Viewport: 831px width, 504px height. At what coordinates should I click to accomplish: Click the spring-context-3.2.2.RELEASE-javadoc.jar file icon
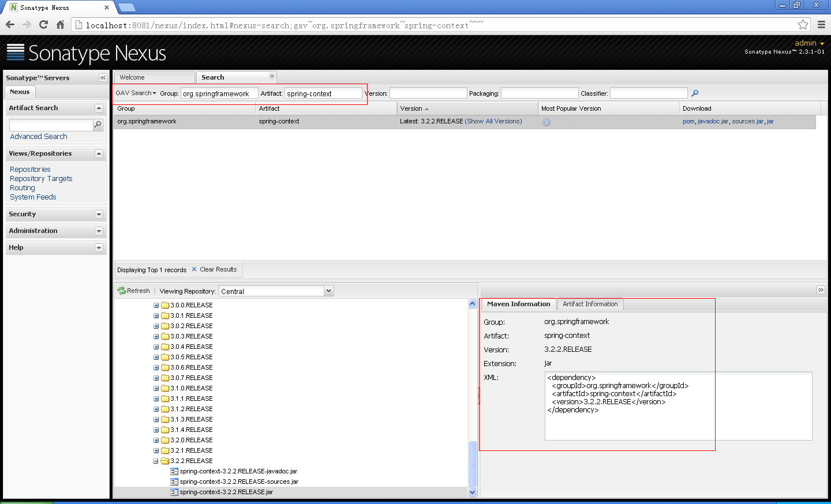pyautogui.click(x=174, y=471)
